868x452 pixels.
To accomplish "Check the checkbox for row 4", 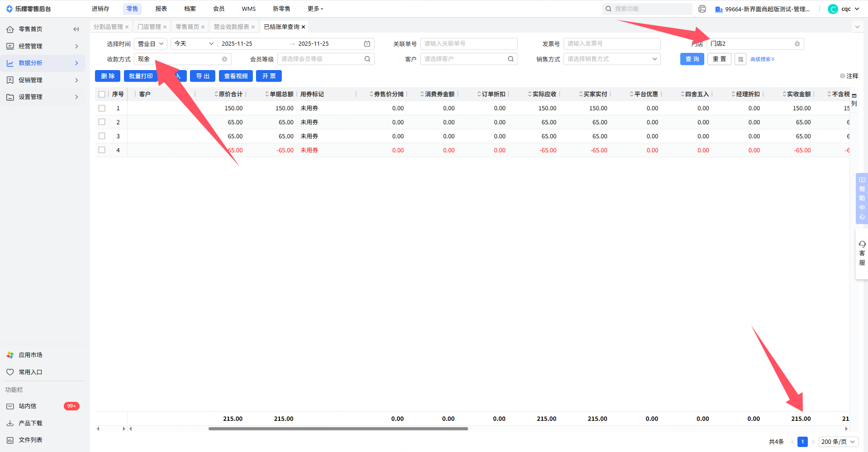I will coord(102,150).
